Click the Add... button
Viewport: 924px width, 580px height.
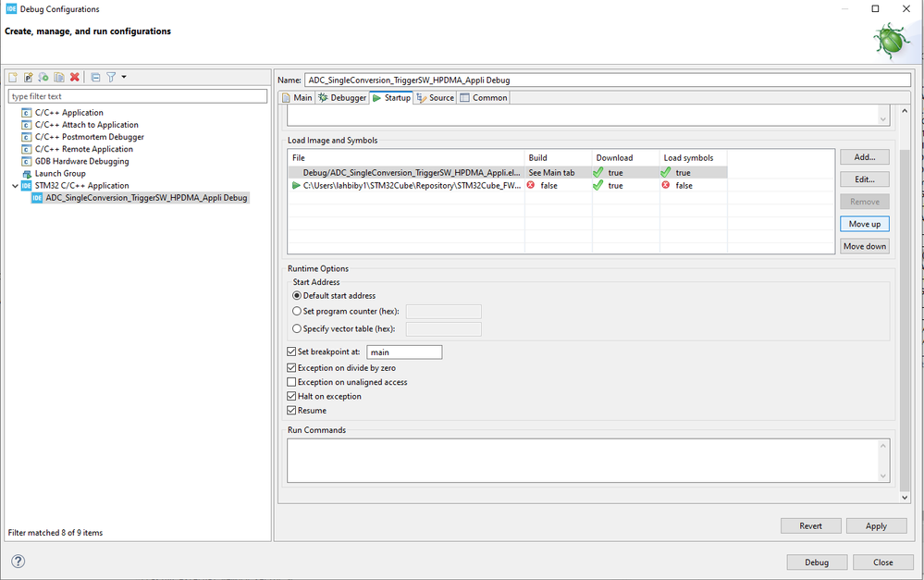pyautogui.click(x=865, y=157)
